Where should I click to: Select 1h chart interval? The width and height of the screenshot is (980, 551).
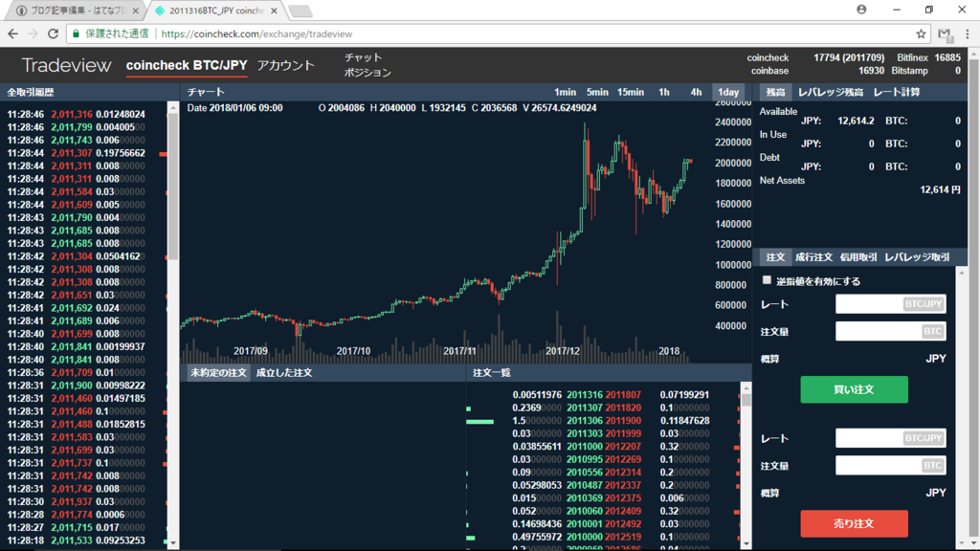click(x=664, y=92)
